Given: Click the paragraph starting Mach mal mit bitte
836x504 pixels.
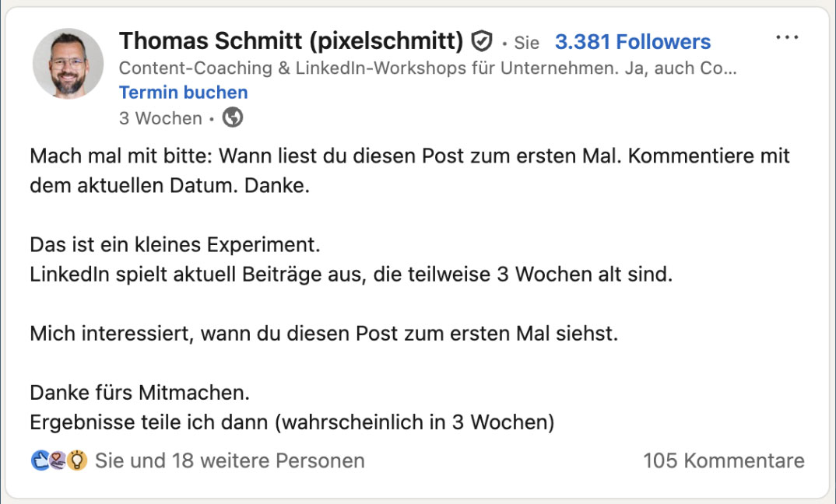Looking at the screenshot, I should [409, 170].
